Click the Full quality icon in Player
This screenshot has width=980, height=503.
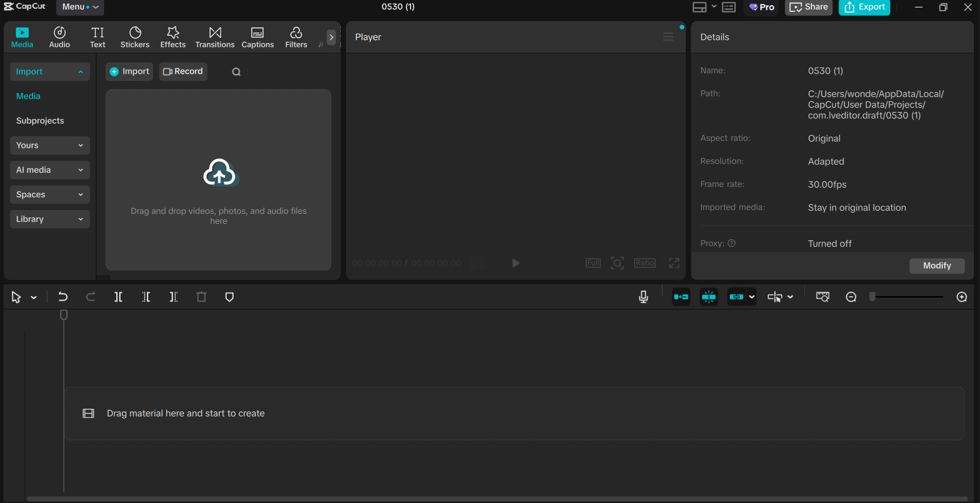(x=593, y=263)
